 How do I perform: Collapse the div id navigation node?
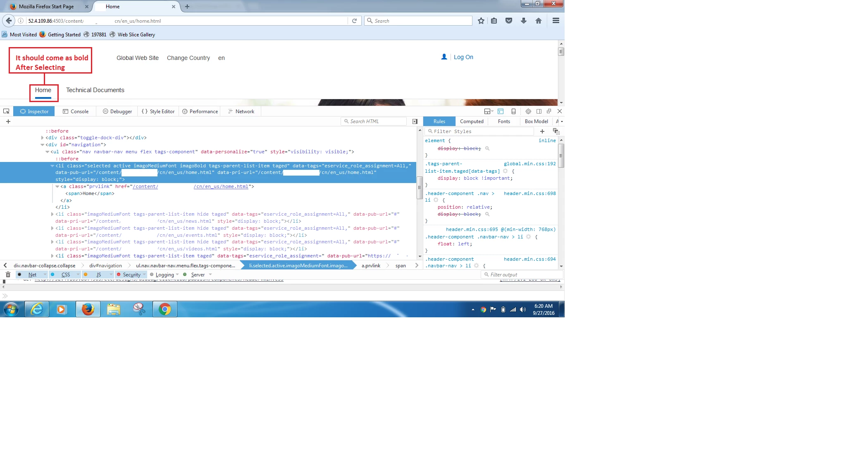pos(42,145)
